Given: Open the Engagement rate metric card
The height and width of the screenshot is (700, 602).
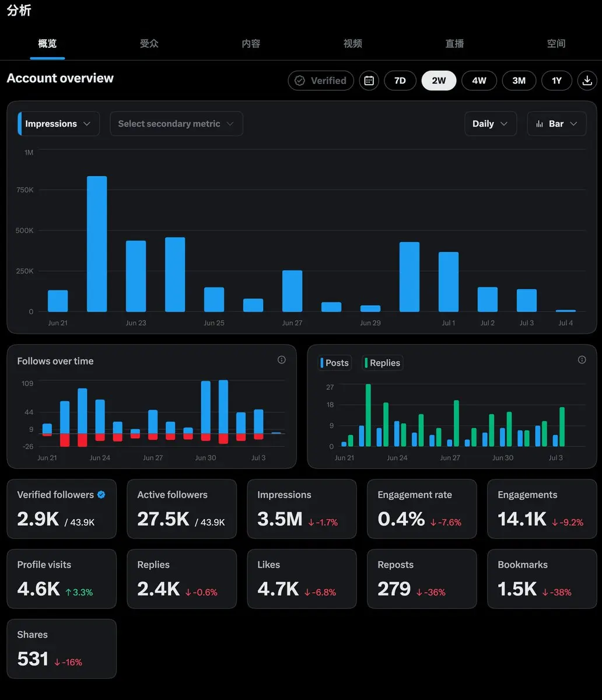Looking at the screenshot, I should tap(422, 509).
